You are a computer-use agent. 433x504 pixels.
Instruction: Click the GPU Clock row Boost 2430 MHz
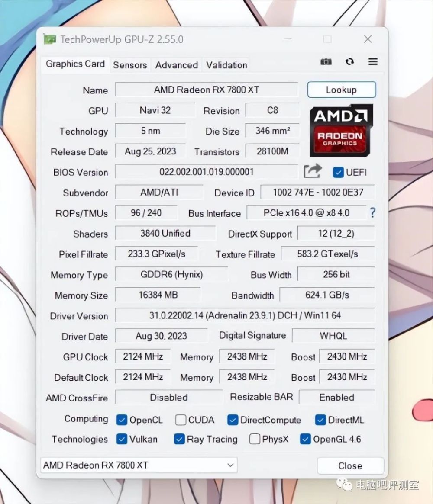347,356
